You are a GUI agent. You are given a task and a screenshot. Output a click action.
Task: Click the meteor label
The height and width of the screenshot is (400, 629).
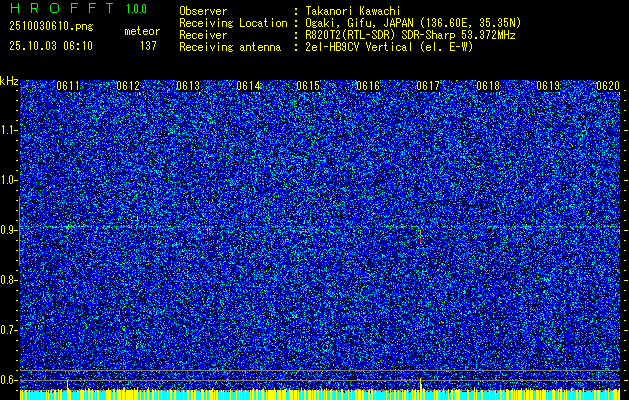tap(142, 31)
